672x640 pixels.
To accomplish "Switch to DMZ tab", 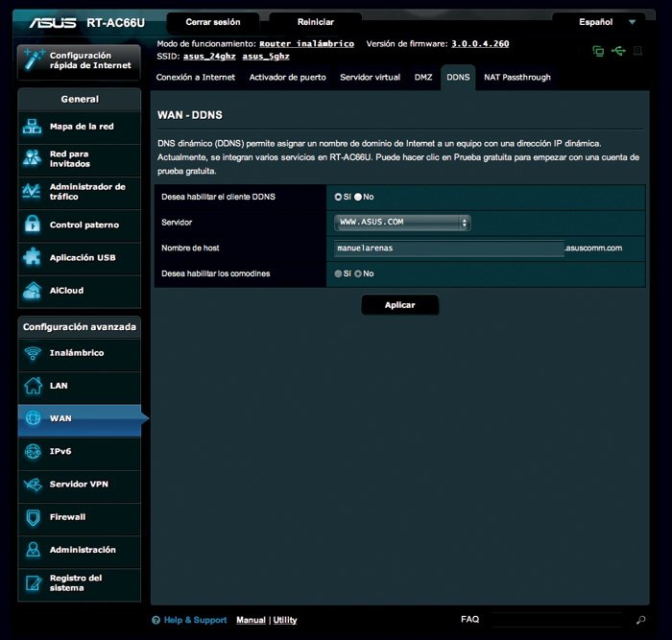I will 423,77.
